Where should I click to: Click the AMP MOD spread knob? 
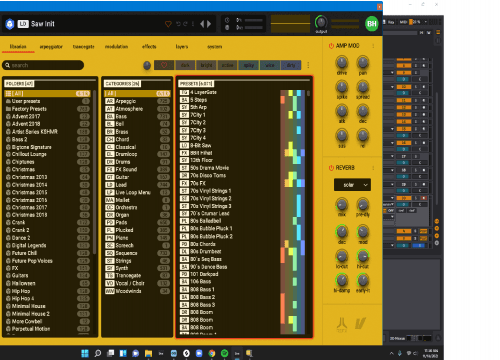point(363,87)
